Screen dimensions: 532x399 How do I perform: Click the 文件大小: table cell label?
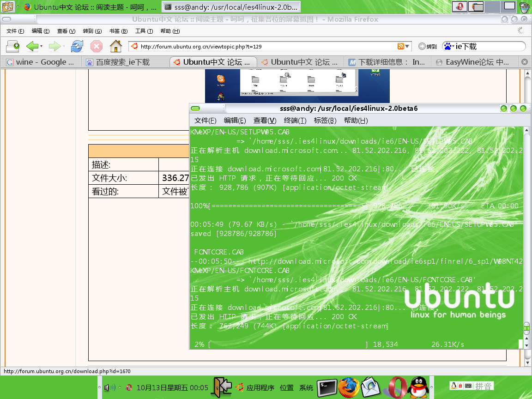(109, 178)
